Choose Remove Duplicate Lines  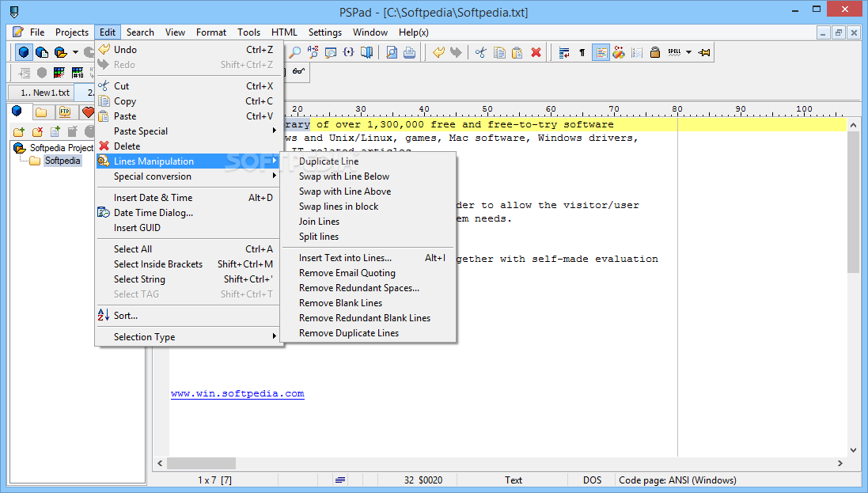pyautogui.click(x=368, y=333)
